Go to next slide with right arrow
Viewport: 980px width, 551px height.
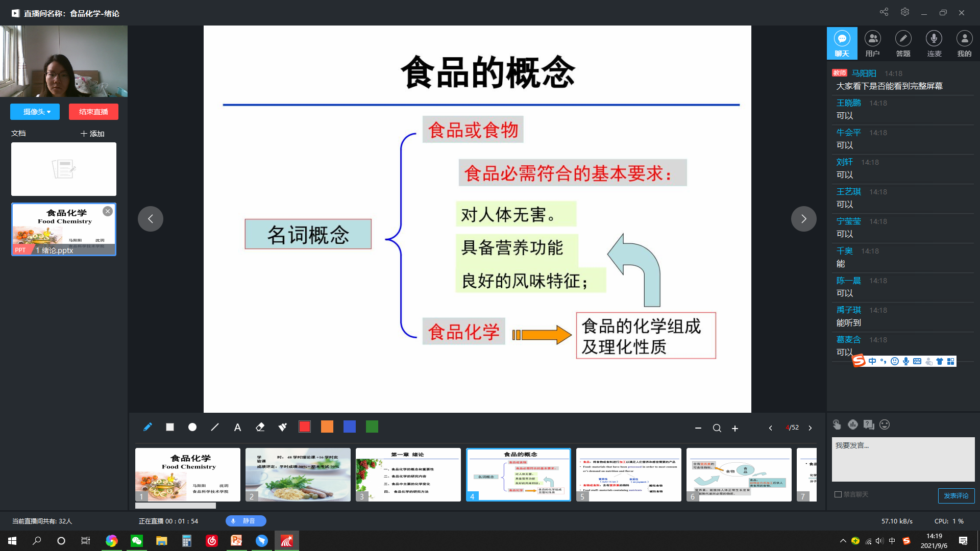[x=803, y=219]
